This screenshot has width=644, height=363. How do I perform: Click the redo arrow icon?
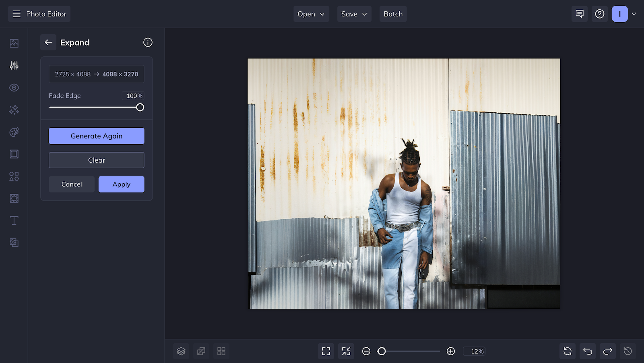[607, 351]
